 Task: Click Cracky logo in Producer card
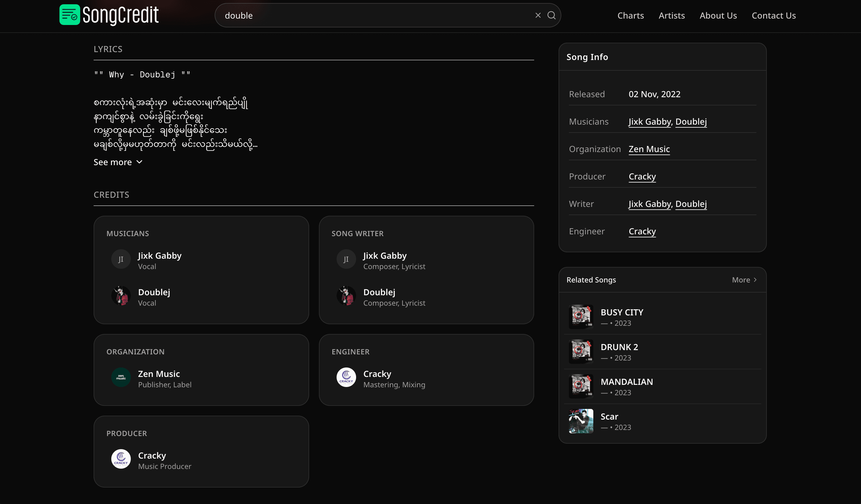(x=121, y=459)
